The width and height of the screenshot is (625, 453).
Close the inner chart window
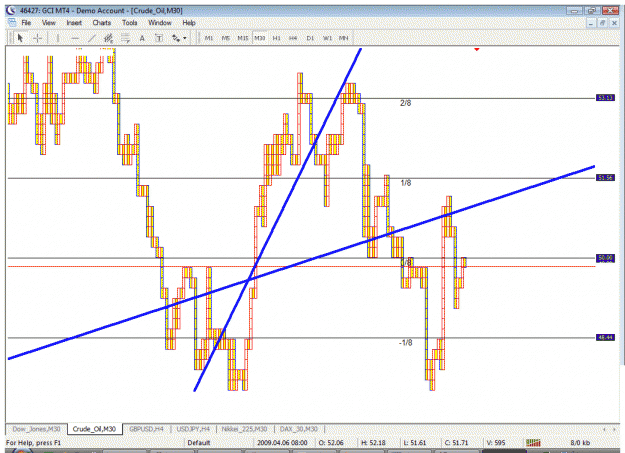[x=614, y=23]
